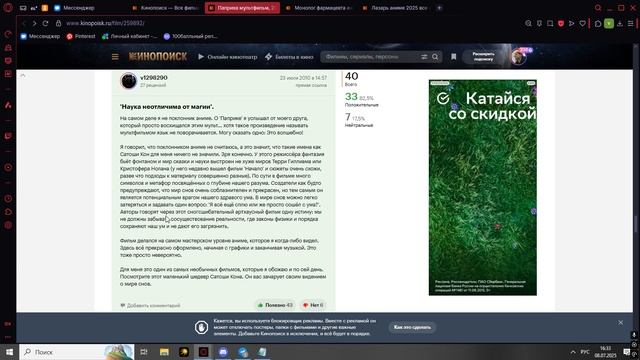
Task: Open Opera easy setup menu icon
Action: tap(631, 23)
